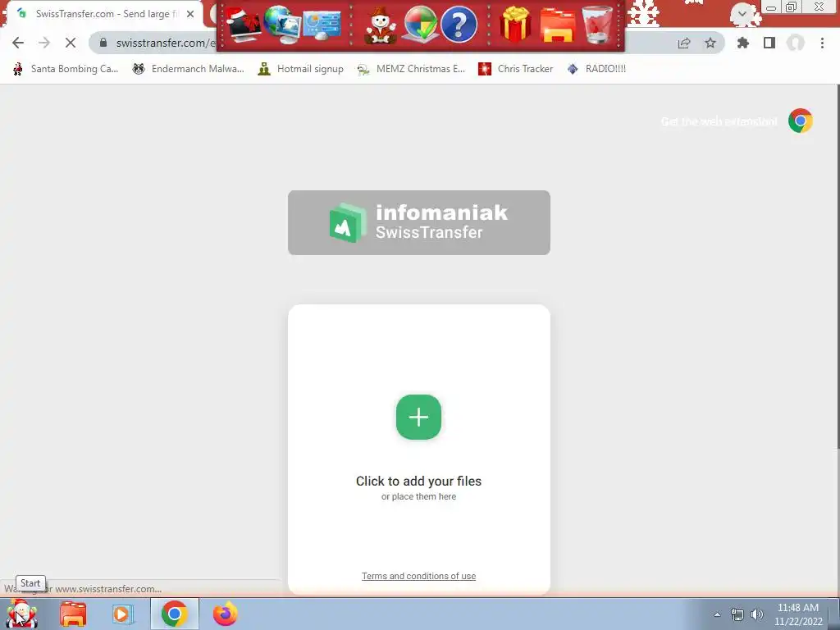Image resolution: width=840 pixels, height=630 pixels.
Task: Open Santa Bombing Ca... bookmark
Action: [66, 69]
